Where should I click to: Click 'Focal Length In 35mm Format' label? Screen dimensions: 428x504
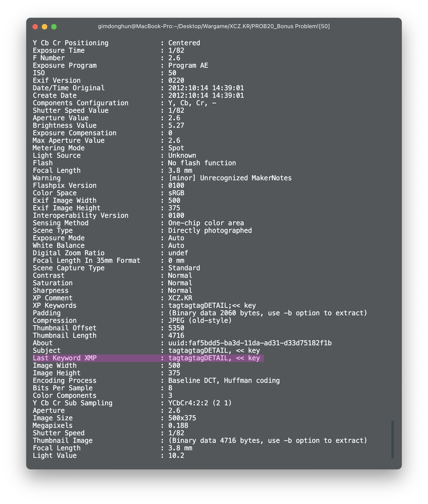coord(87,261)
